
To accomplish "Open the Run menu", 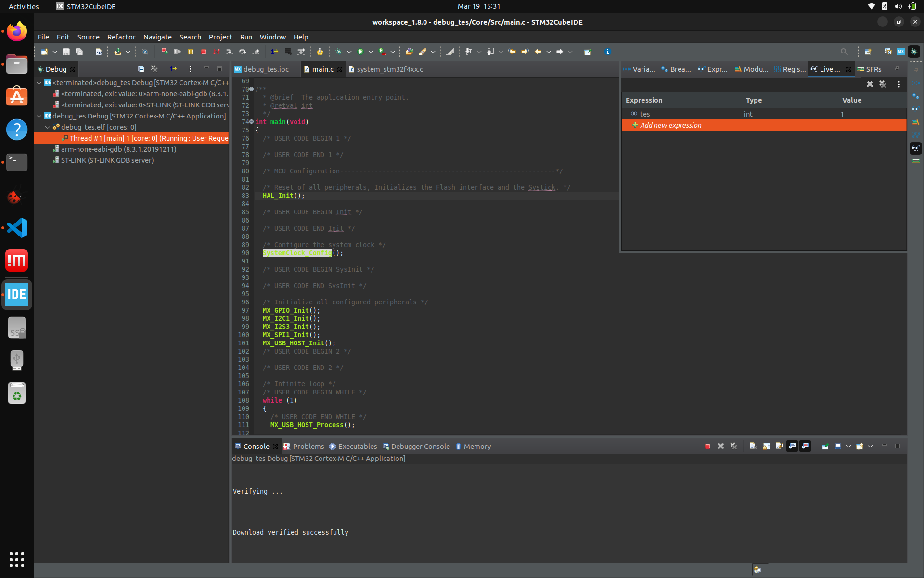I will (246, 37).
